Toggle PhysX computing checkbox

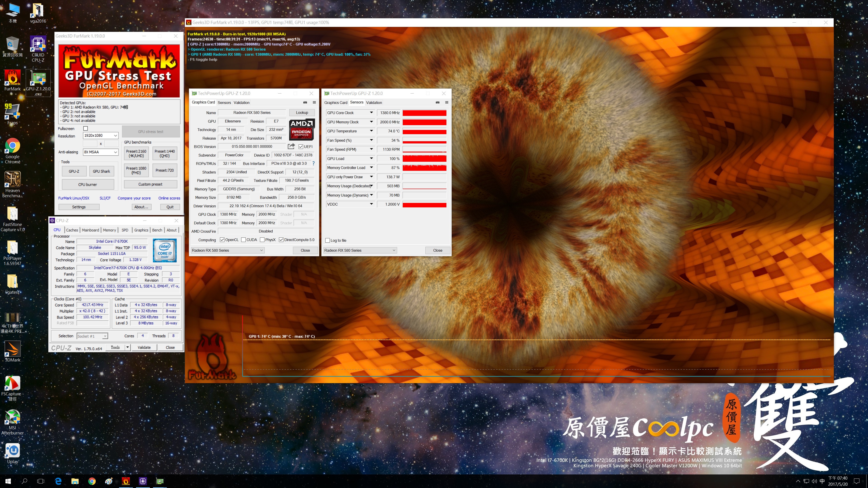coord(262,240)
